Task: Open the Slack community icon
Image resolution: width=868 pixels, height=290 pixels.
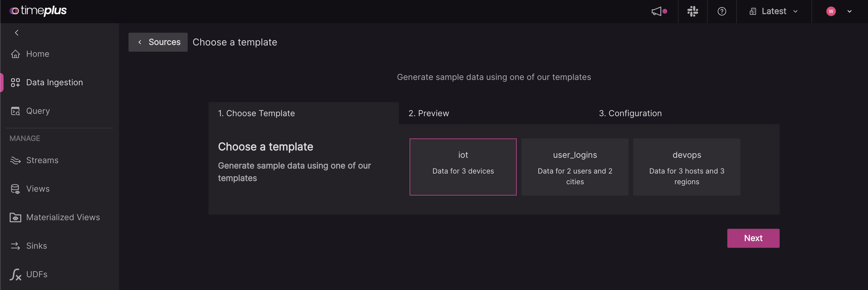Action: [692, 11]
